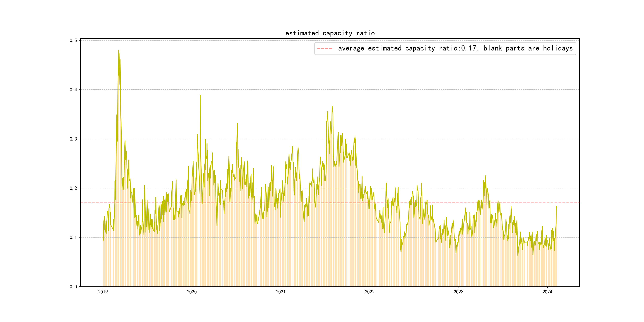Click the mid-2021 peak of the line

[332, 107]
